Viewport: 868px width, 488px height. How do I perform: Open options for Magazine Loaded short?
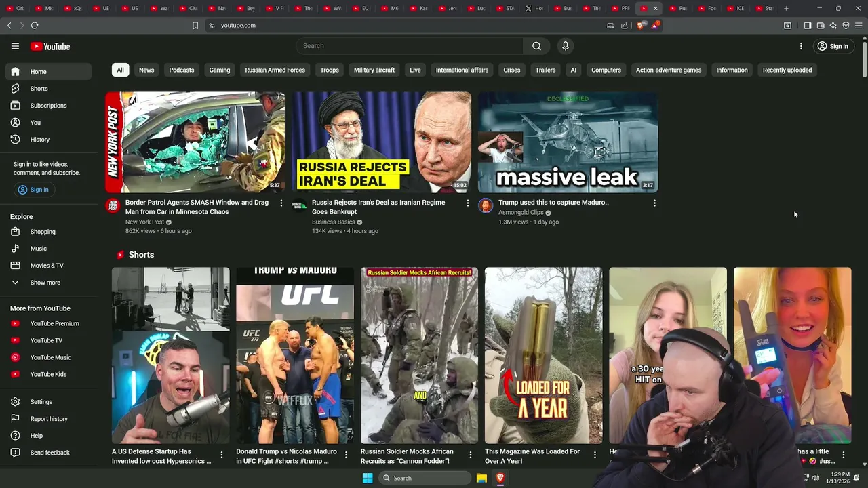(595, 455)
